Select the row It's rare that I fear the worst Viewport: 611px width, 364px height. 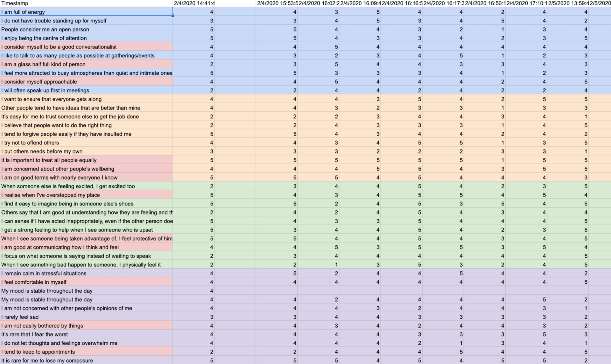pos(36,334)
